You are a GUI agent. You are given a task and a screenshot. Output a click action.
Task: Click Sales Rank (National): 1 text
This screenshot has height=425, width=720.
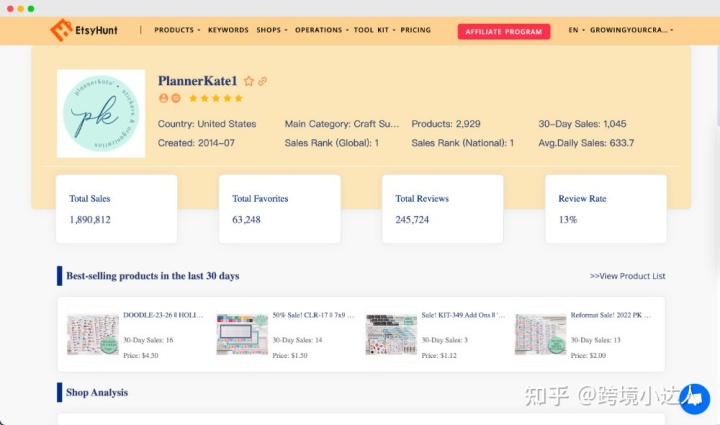(x=463, y=143)
